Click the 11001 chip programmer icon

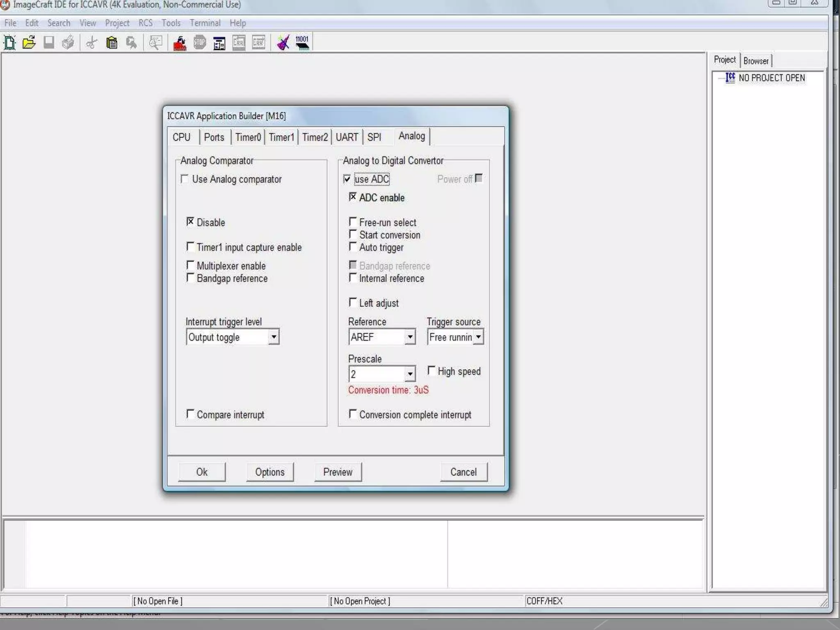pos(302,42)
